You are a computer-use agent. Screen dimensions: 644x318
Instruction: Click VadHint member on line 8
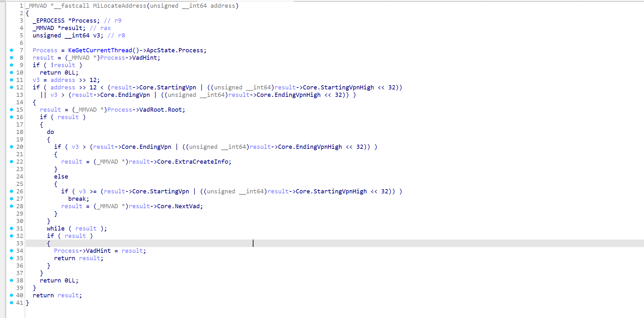(x=145, y=58)
